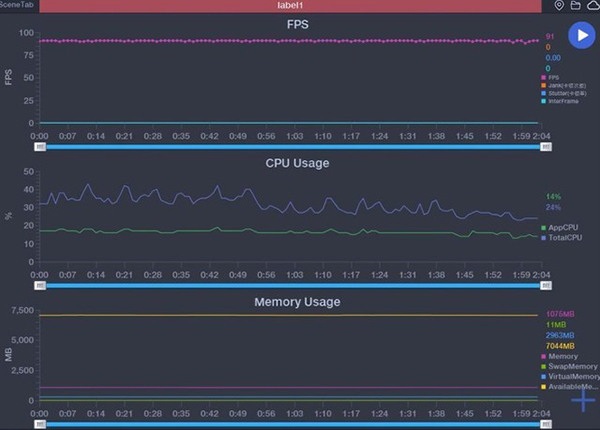Toggle the VirtualMemory legend entry

point(568,376)
